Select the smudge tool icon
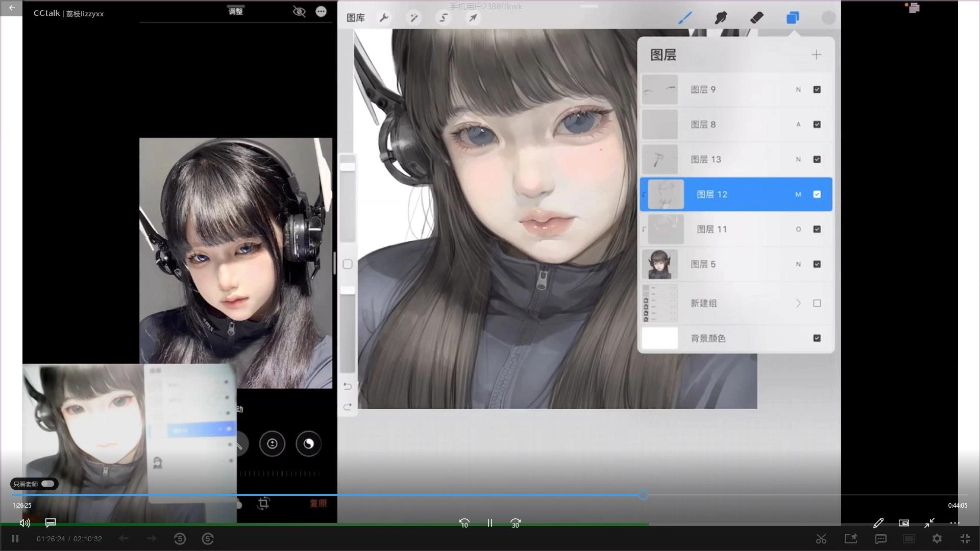The image size is (980, 551). 720,18
